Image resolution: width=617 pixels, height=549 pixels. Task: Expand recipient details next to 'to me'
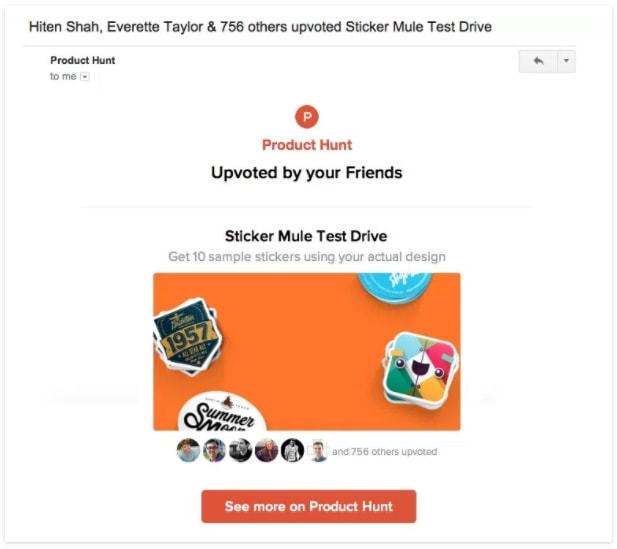click(85, 76)
